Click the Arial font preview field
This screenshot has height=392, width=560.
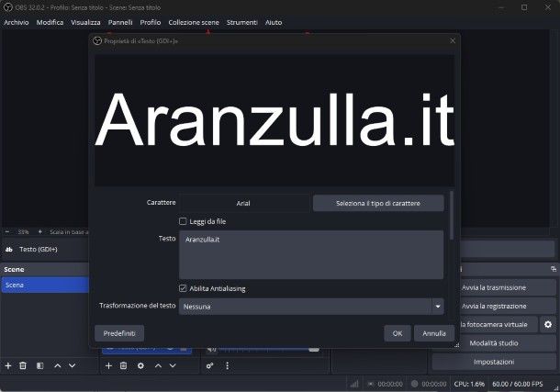tap(244, 203)
